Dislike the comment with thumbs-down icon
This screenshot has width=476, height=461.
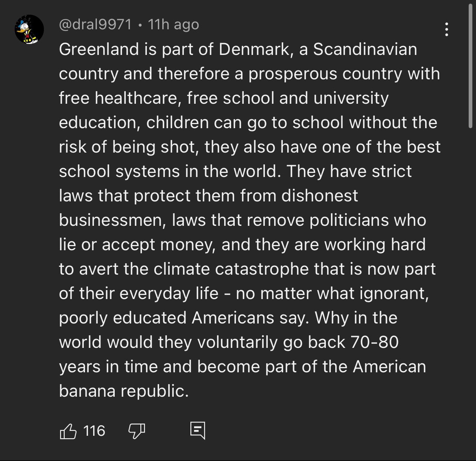pos(137,431)
